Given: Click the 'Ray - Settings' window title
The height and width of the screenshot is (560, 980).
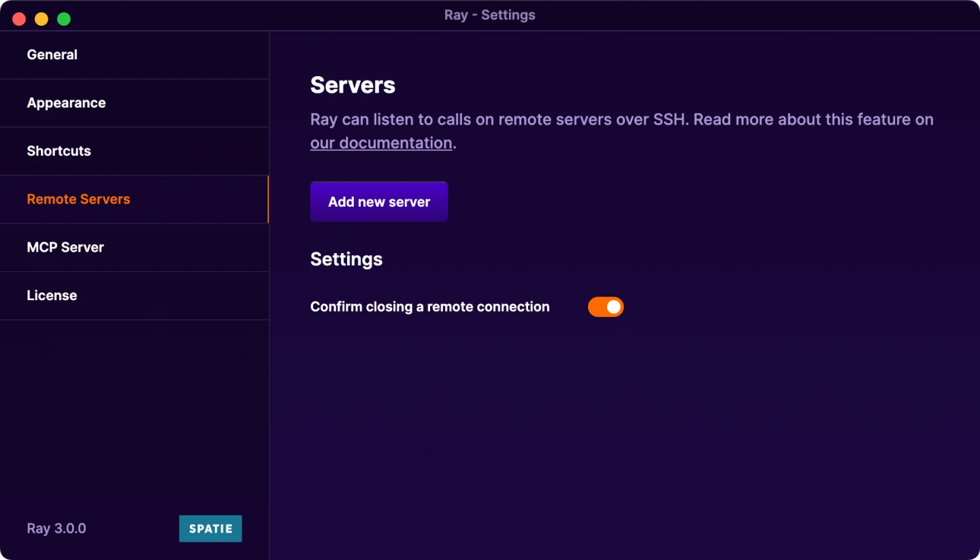Looking at the screenshot, I should point(490,15).
